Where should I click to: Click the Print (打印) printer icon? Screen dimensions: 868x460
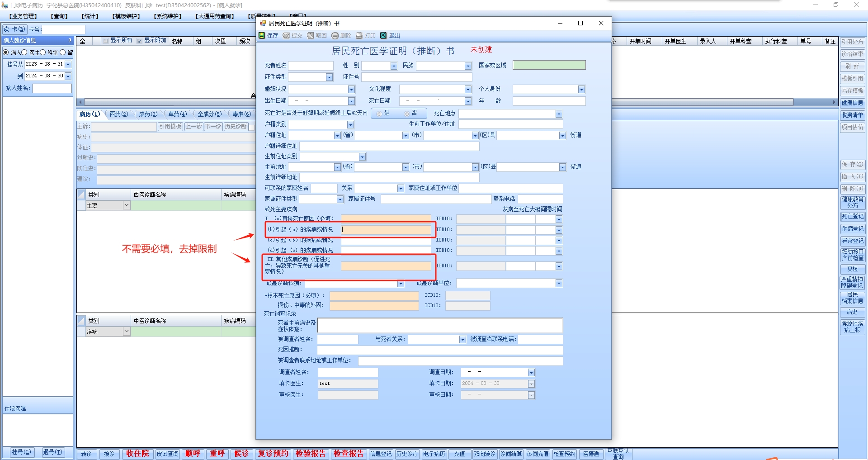point(359,35)
